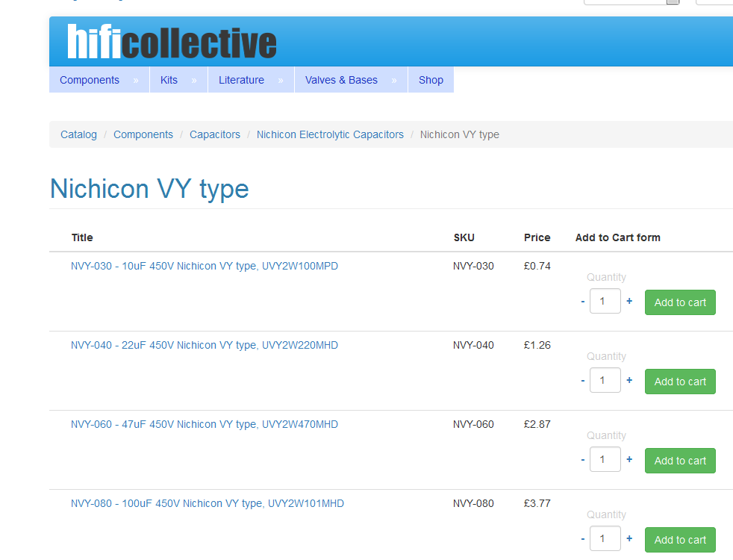Open NVY-080 100uF 450V product link
Image resolution: width=733 pixels, height=560 pixels.
click(207, 503)
